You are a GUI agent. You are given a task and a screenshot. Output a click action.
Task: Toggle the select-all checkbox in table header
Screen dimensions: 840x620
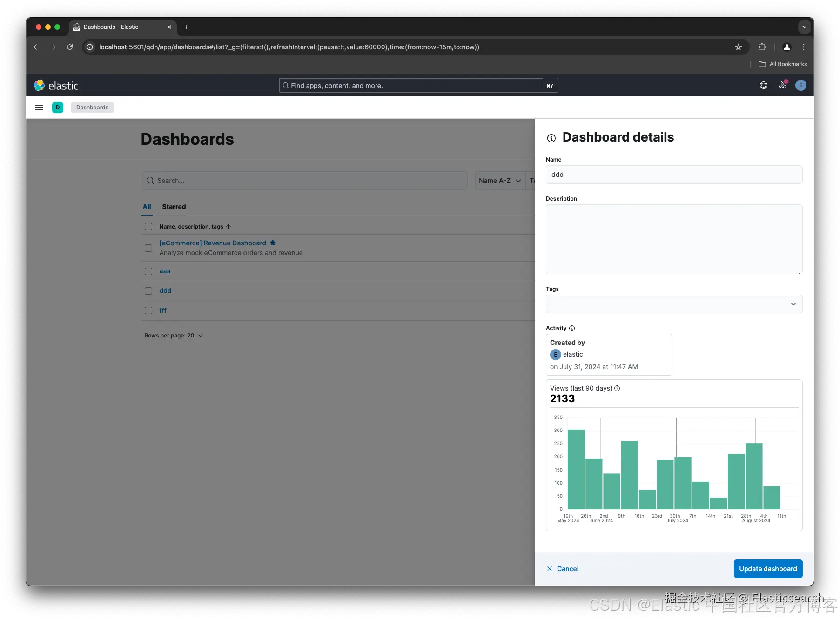(x=148, y=227)
